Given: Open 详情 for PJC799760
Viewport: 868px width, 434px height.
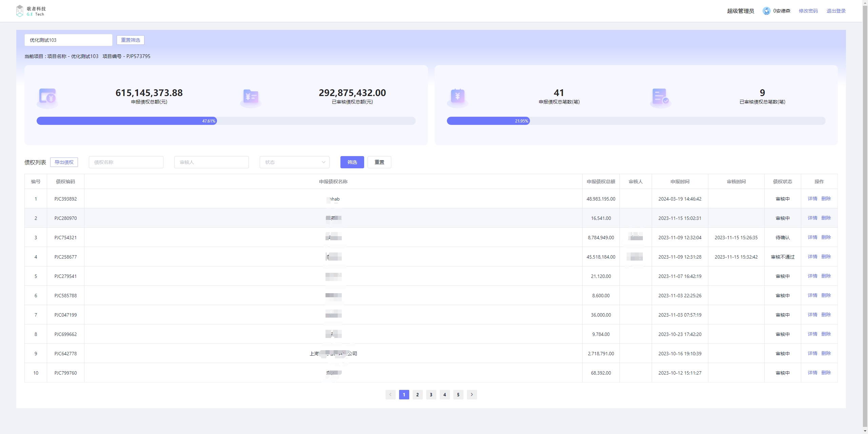Looking at the screenshot, I should coord(812,373).
